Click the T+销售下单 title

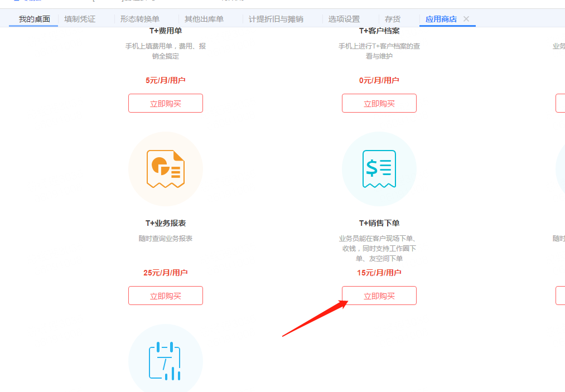coord(379,224)
